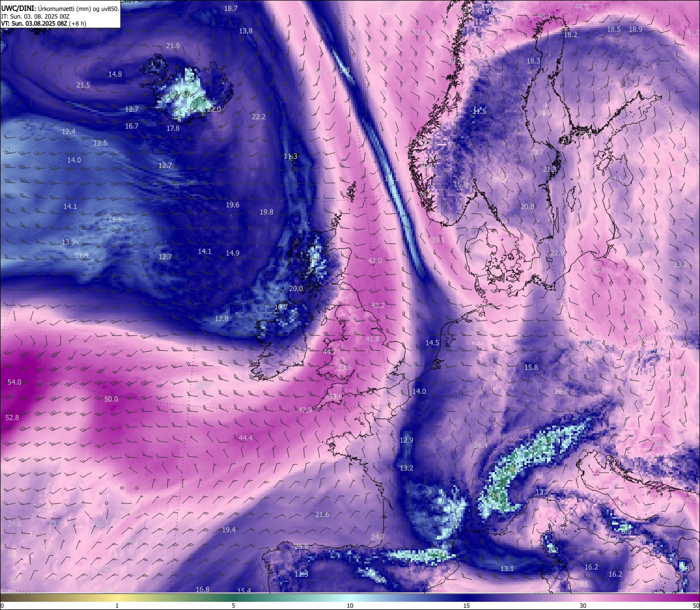Click the 12.4 value on the map
The height and width of the screenshot is (610, 700).
(68, 131)
